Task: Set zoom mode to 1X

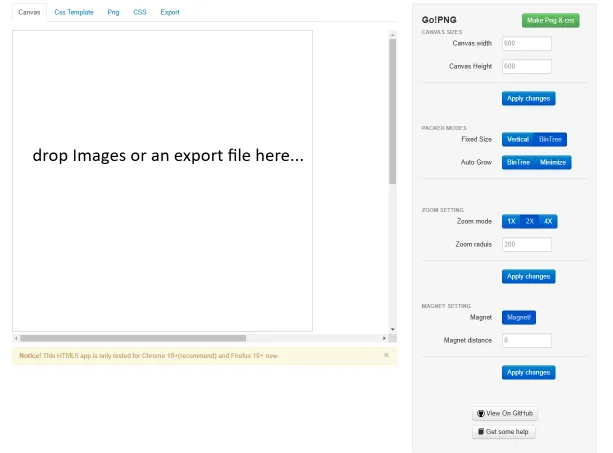Action: 511,222
